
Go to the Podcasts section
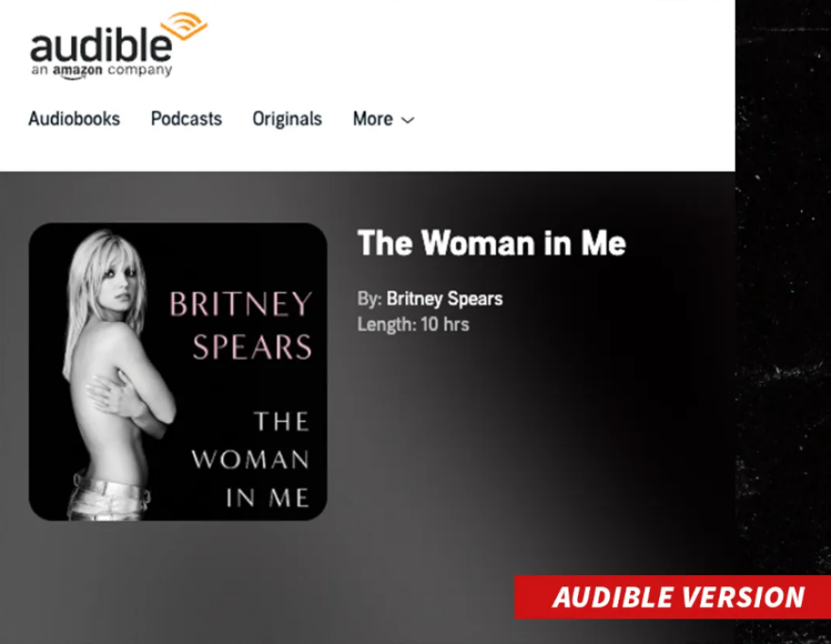click(186, 119)
